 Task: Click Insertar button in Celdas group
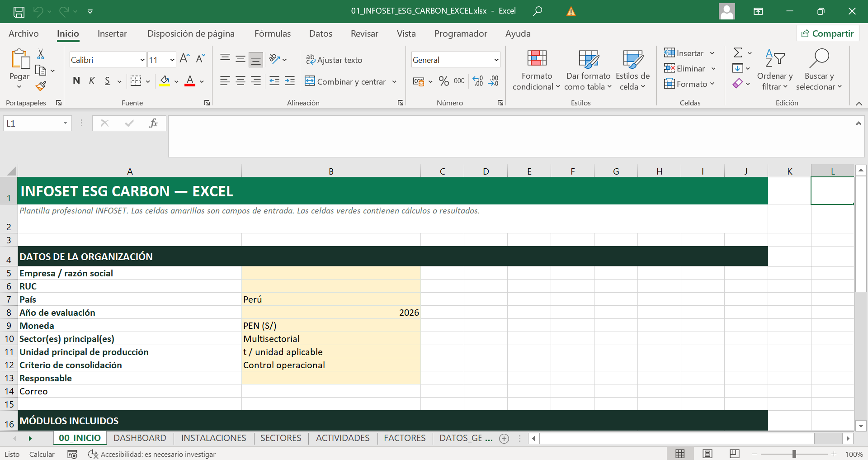(x=684, y=53)
